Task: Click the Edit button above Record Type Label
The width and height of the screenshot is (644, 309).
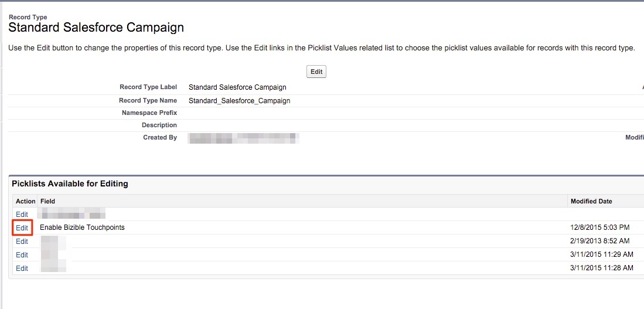Action: click(x=316, y=72)
